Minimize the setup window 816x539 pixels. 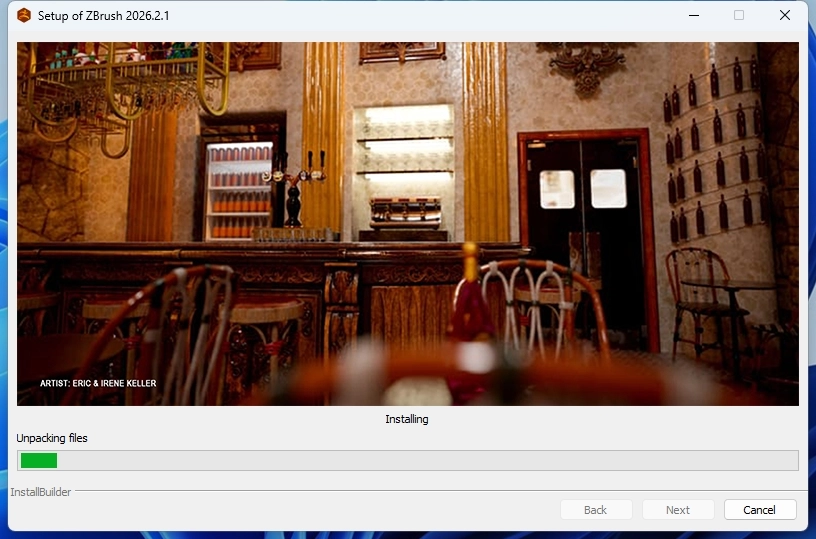click(x=694, y=15)
